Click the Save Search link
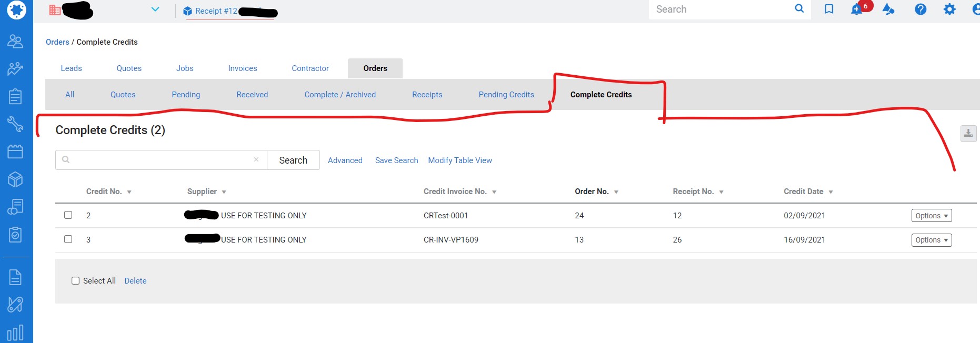The image size is (980, 343). 397,160
